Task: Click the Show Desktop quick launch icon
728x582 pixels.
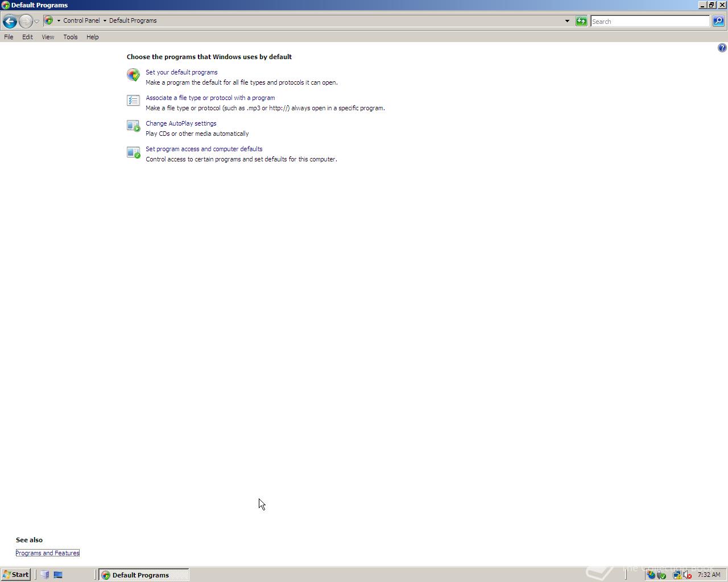Action: pos(58,575)
